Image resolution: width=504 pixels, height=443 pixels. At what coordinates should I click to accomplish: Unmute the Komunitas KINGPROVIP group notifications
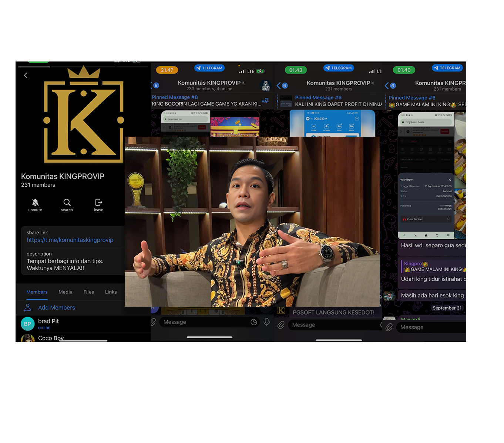35,205
